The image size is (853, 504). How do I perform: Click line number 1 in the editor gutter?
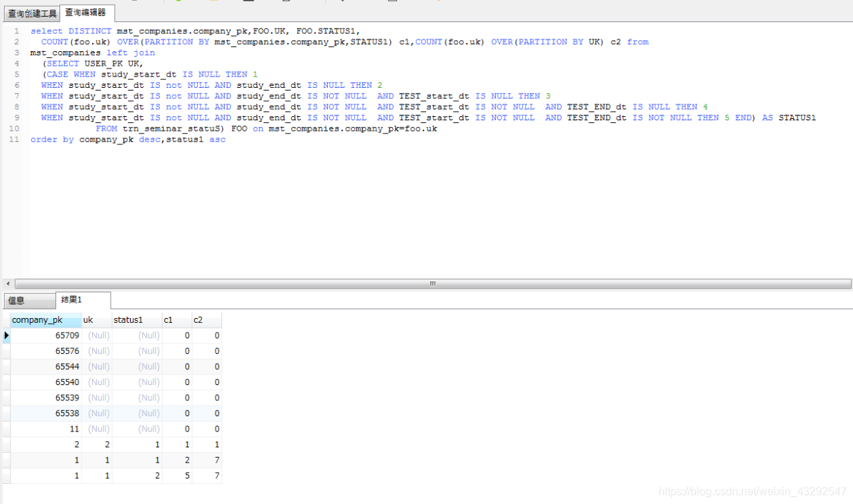17,31
